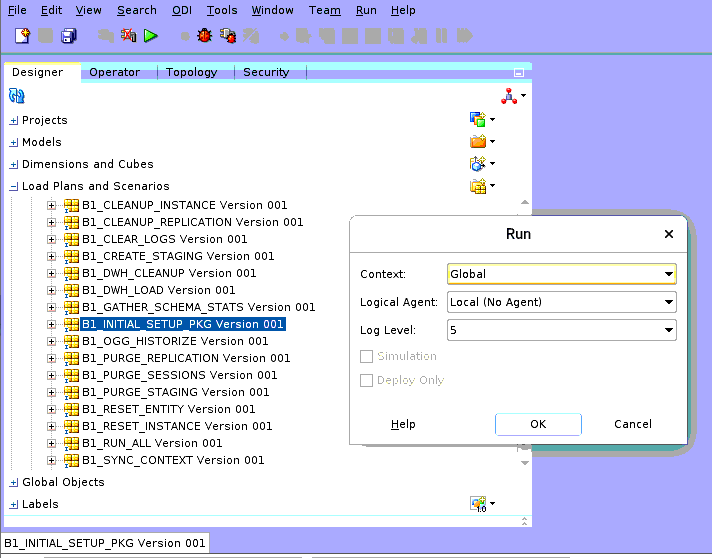
Task: Open the Log Level dropdown
Action: click(x=562, y=330)
